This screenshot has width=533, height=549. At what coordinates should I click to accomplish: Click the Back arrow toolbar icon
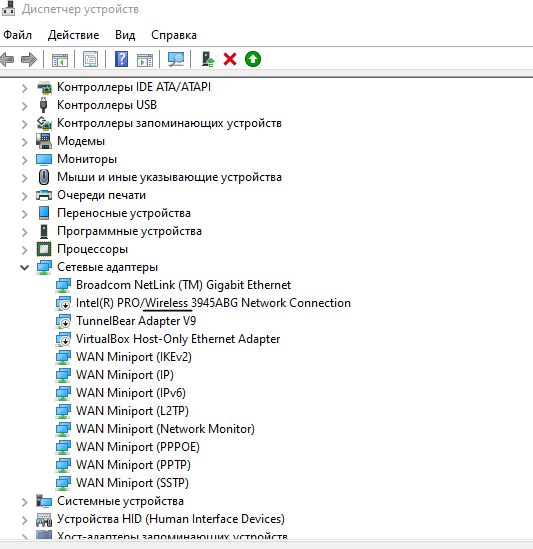pos(7,59)
